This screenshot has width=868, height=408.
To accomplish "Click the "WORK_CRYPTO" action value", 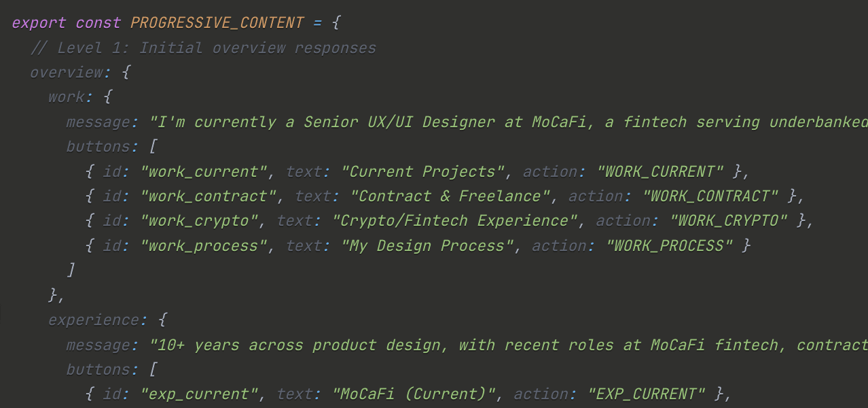I will (729, 221).
